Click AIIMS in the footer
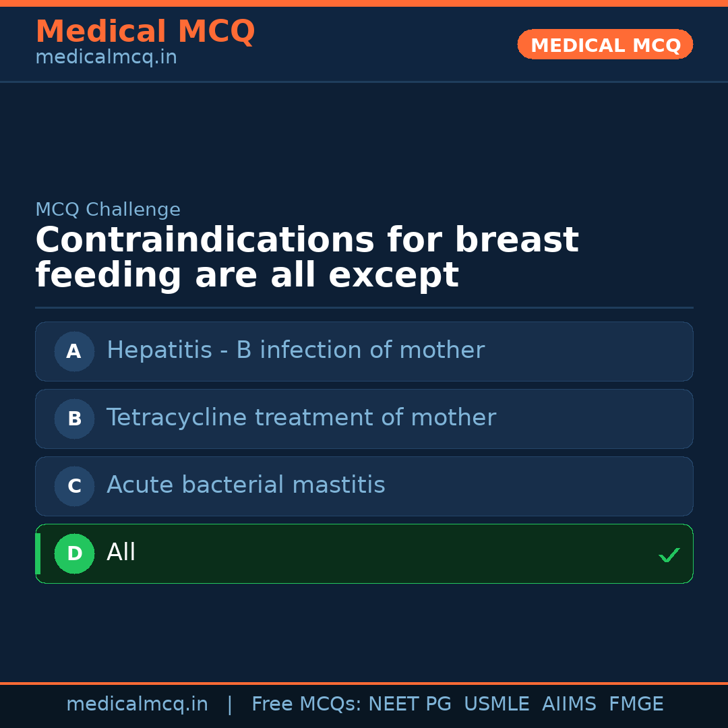The width and height of the screenshot is (728, 728). click(569, 704)
